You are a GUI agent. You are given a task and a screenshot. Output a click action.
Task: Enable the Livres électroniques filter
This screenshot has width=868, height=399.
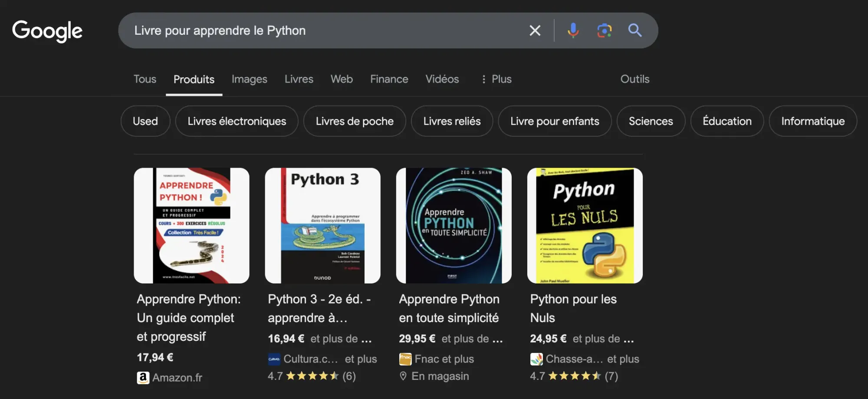pyautogui.click(x=237, y=121)
